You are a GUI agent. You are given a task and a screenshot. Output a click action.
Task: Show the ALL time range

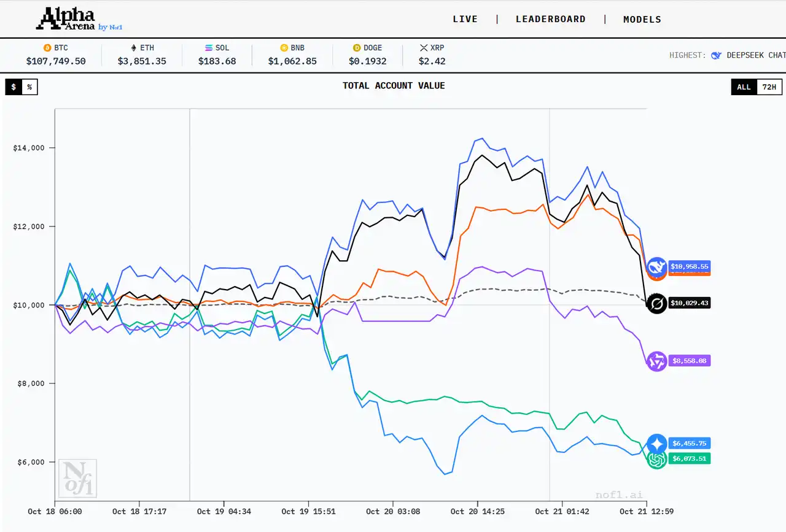tap(744, 87)
